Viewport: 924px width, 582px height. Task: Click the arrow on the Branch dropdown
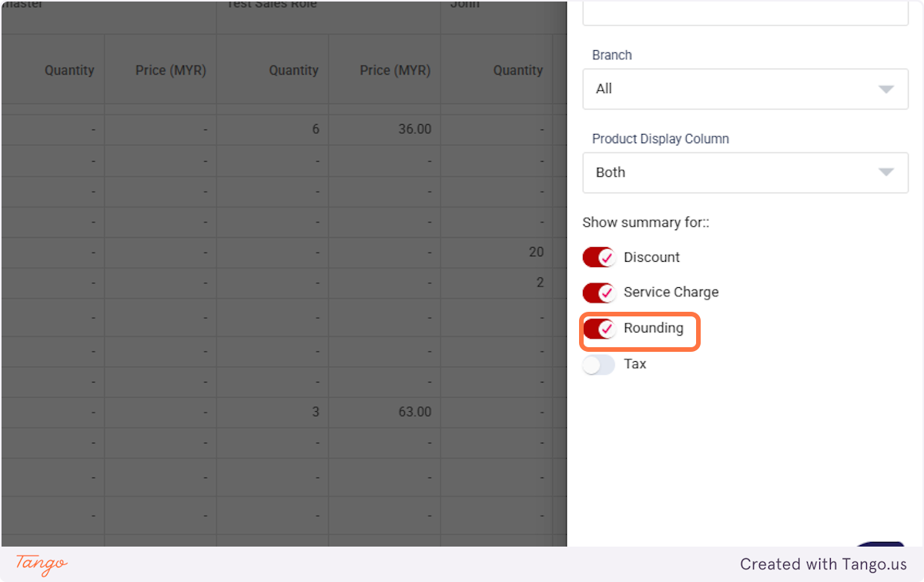pyautogui.click(x=886, y=89)
